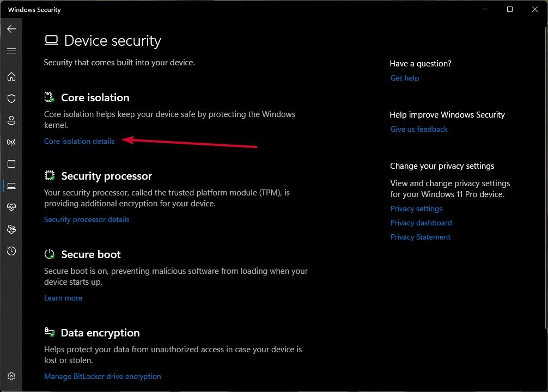Viewport: 548px width, 392px height.
Task: Click the vertical scrollbar on the right
Action: (546, 178)
